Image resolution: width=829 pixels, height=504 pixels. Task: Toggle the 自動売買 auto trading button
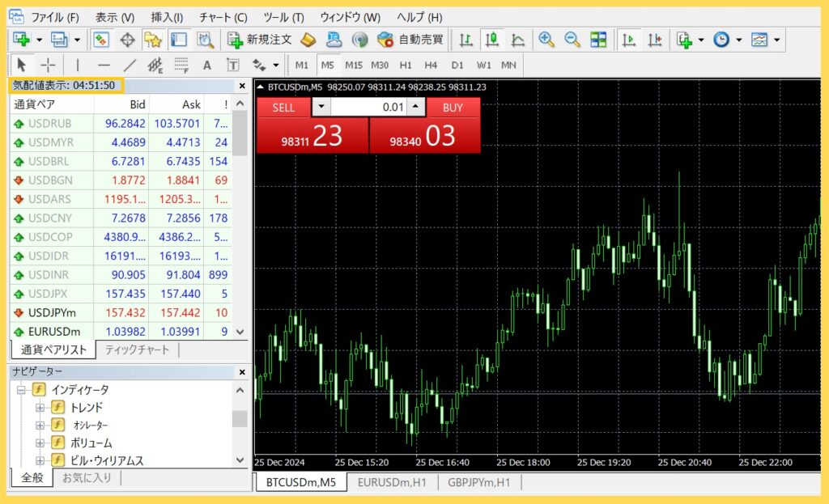(410, 39)
